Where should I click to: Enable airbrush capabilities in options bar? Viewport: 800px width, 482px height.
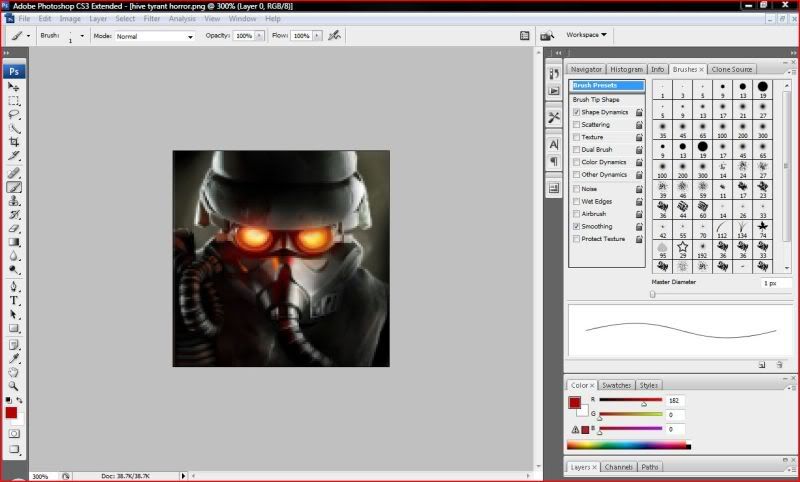(335, 35)
